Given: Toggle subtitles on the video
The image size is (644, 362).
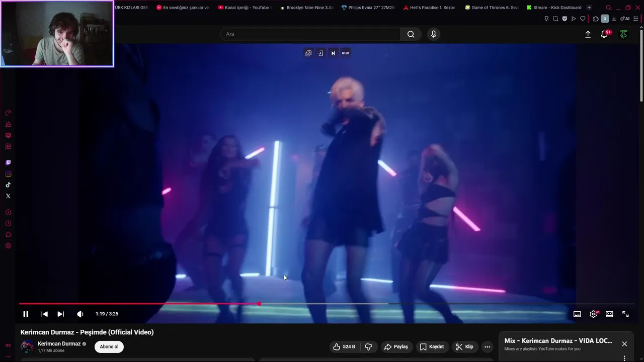Looking at the screenshot, I should coord(577,314).
